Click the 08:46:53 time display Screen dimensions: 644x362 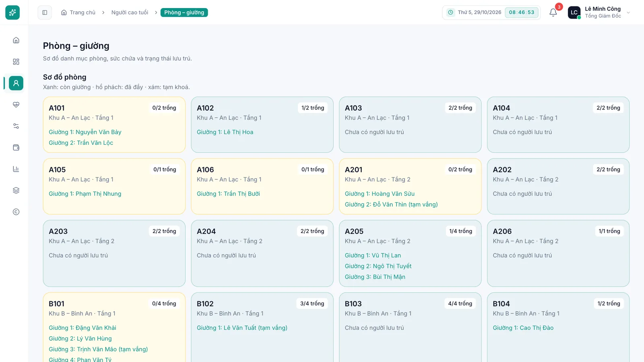point(522,12)
